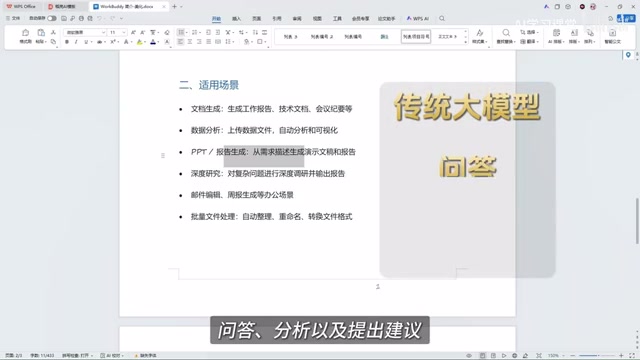Decrease font size icon

point(142,32)
